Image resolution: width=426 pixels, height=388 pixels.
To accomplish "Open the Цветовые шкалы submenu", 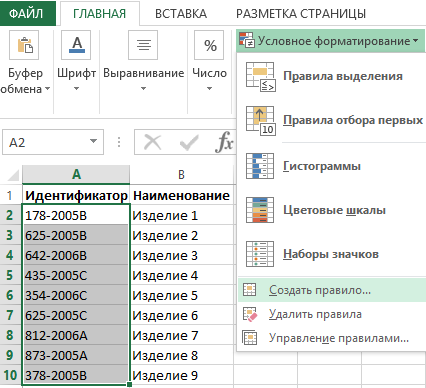I will click(x=332, y=210).
